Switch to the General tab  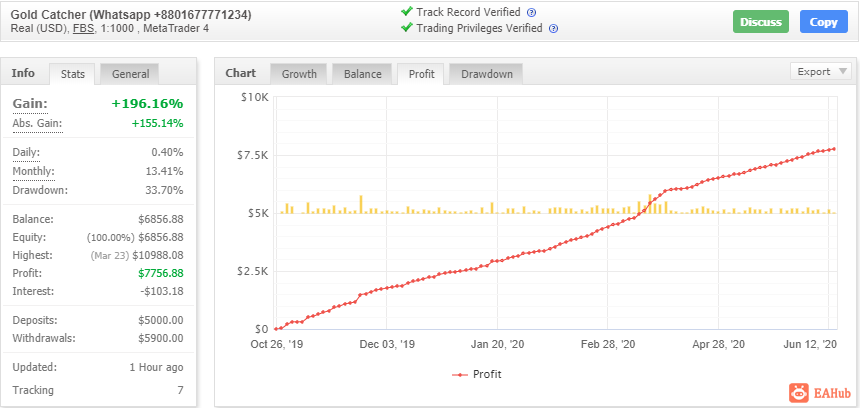pyautogui.click(x=130, y=74)
